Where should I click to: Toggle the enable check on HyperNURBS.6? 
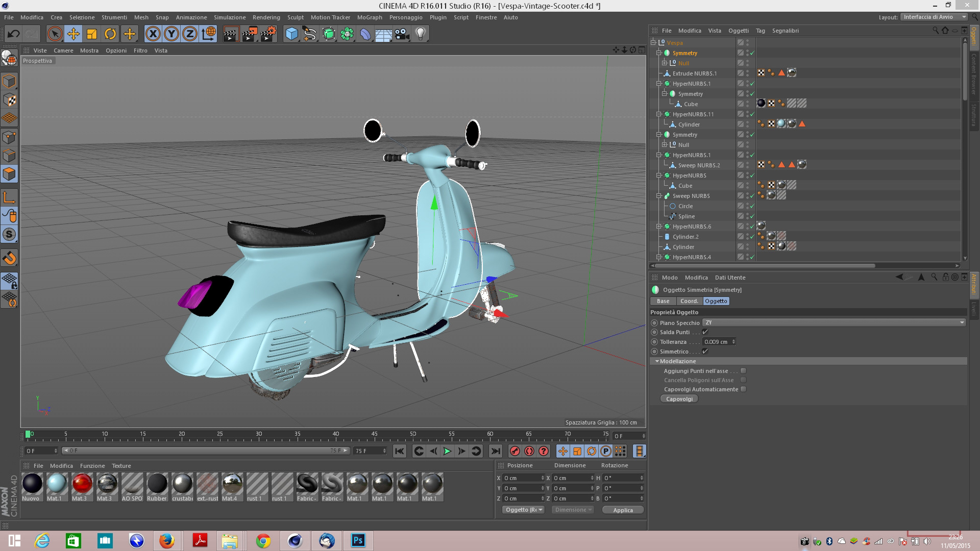(x=752, y=227)
